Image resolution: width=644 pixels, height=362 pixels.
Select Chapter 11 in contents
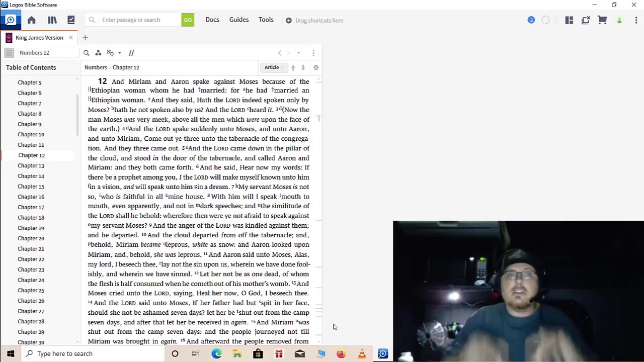tap(31, 145)
